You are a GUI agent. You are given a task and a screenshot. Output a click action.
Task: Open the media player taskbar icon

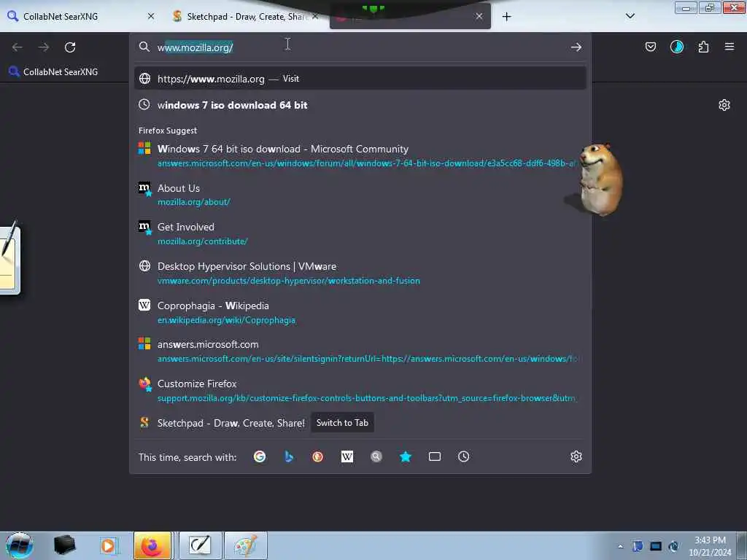[x=108, y=545]
